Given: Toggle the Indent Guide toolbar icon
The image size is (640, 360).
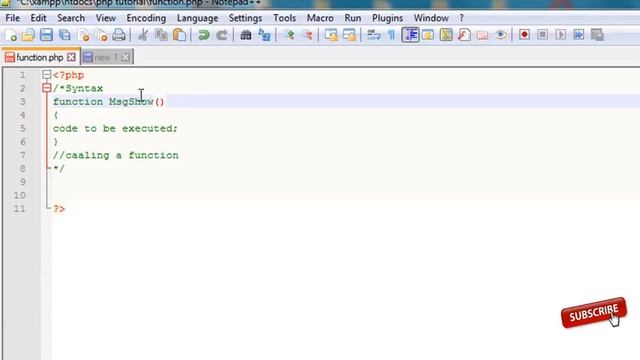Looking at the screenshot, I should (x=410, y=35).
